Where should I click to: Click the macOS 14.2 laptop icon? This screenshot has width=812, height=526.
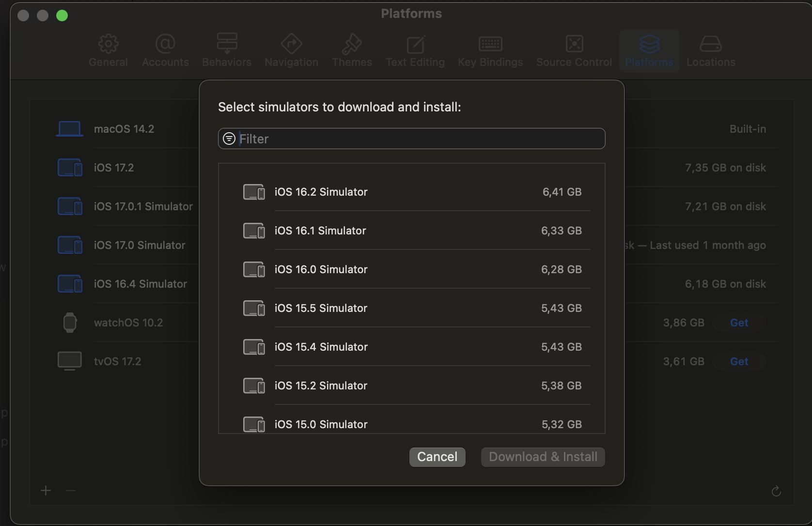tap(70, 129)
